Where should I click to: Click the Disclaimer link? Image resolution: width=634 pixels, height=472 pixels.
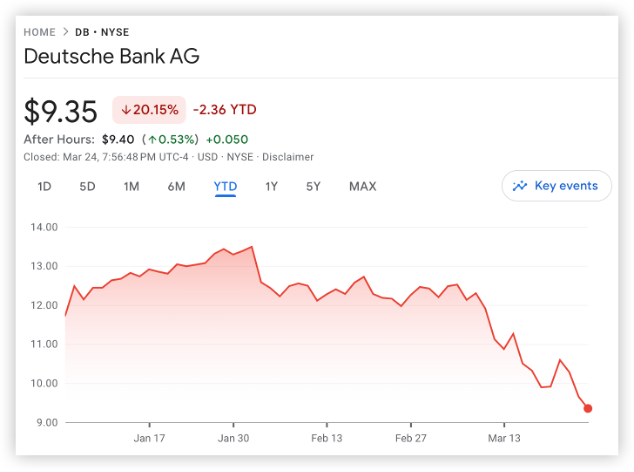tap(289, 157)
